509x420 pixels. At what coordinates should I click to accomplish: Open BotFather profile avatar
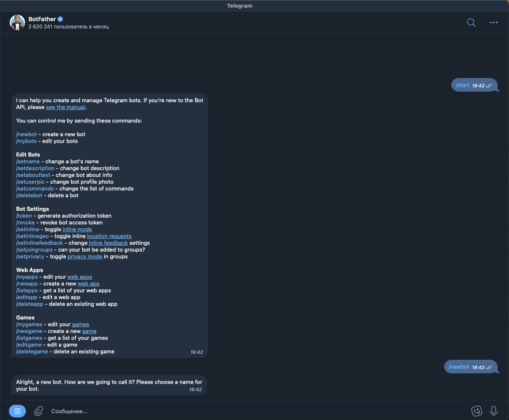17,22
